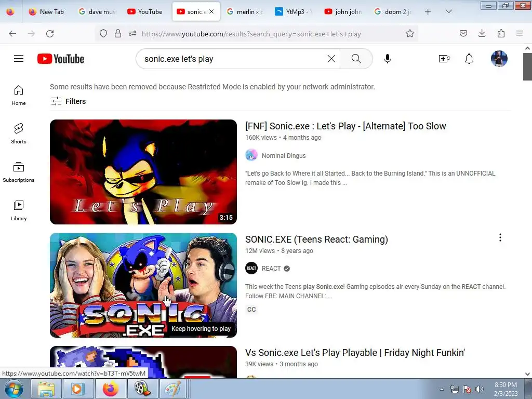
Task: Open Firefox downloads panel
Action: click(x=482, y=33)
